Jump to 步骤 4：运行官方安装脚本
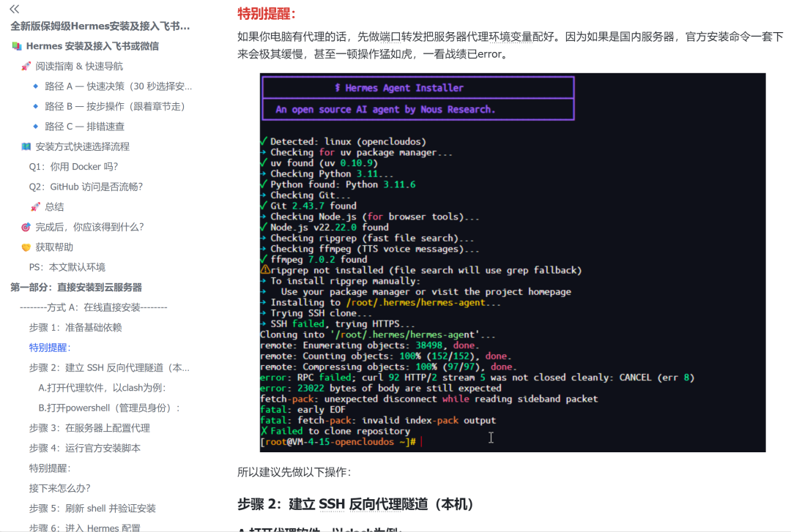Image resolution: width=791 pixels, height=532 pixels. coord(85,449)
